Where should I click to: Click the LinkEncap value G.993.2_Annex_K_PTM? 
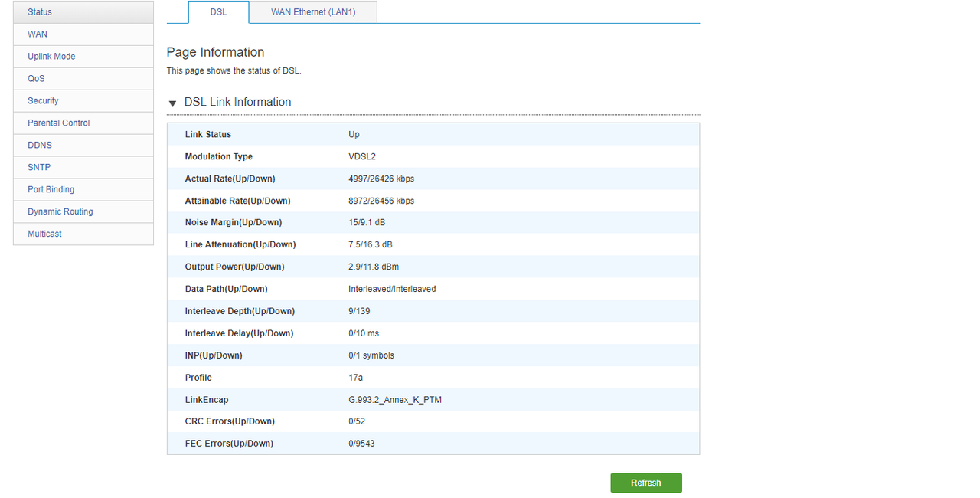click(394, 400)
